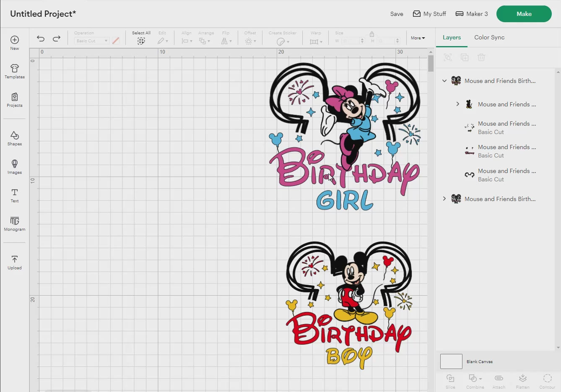Viewport: 561px width, 392px height.
Task: Click the delete trash icon in Layers
Action: (x=481, y=57)
